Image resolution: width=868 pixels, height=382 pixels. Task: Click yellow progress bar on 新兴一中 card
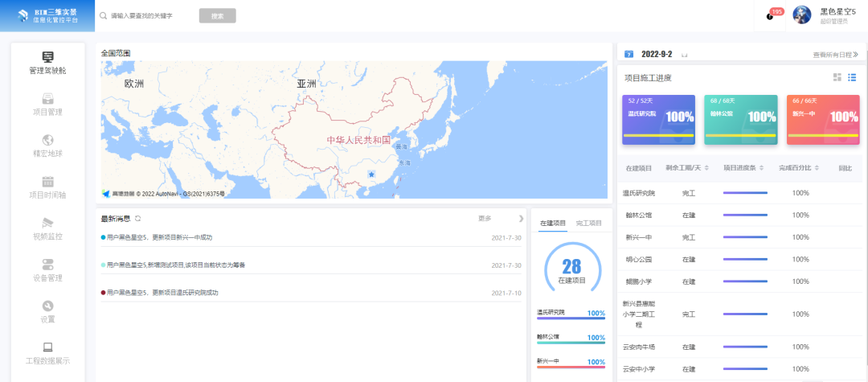[x=823, y=135]
